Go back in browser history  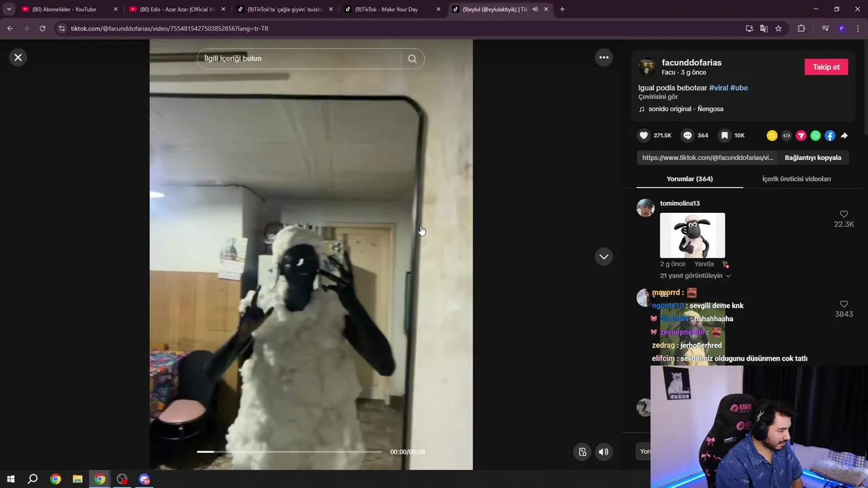pyautogui.click(x=9, y=28)
